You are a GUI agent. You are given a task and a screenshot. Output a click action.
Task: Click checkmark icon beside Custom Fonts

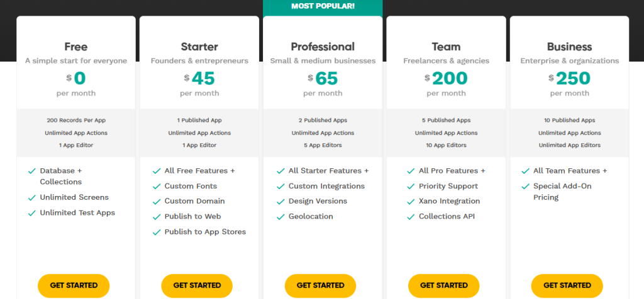tap(155, 187)
